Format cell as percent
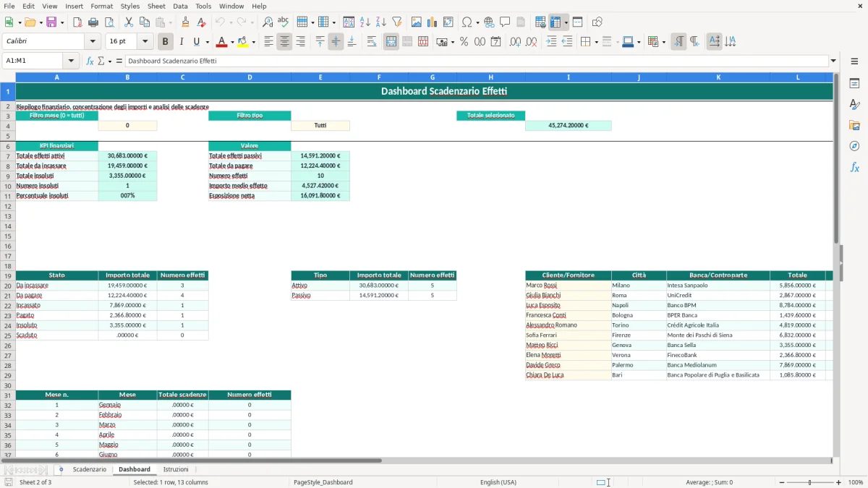 [464, 42]
